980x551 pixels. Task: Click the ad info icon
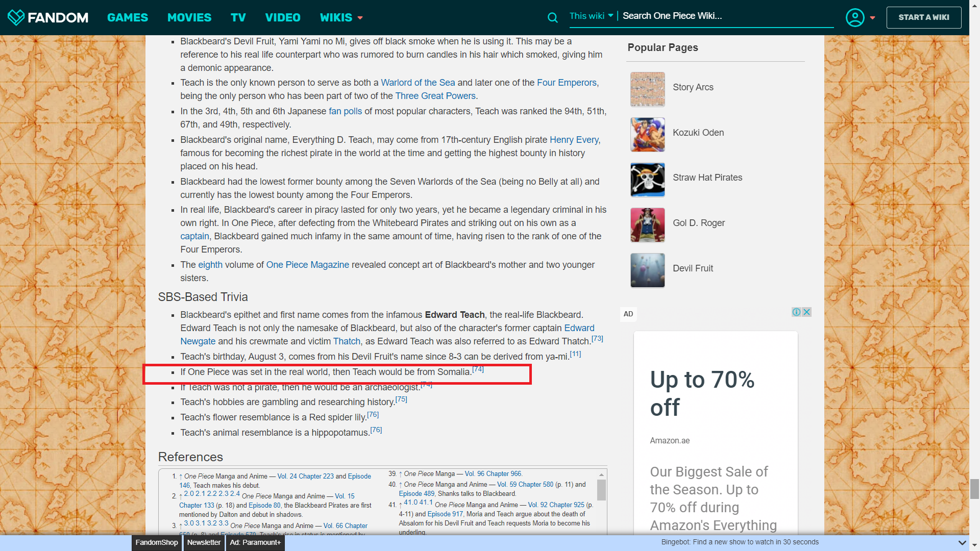coord(796,312)
